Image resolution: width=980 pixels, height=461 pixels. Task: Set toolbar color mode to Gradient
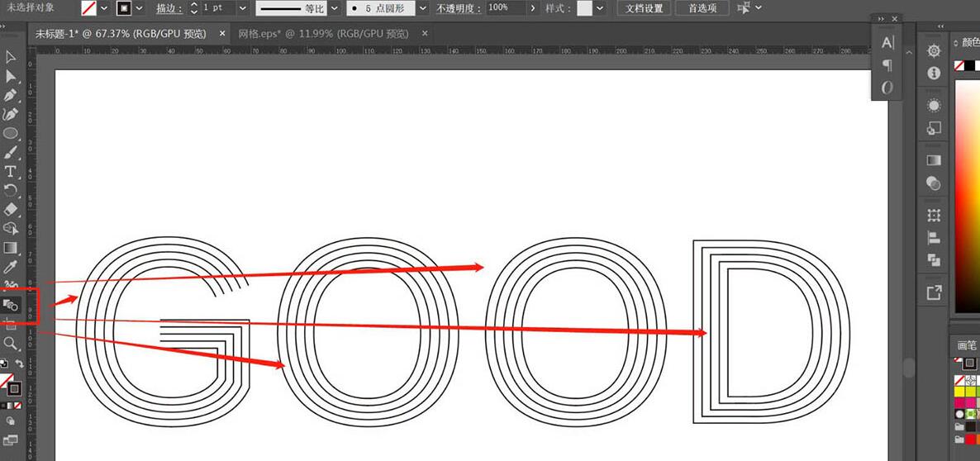11,406
